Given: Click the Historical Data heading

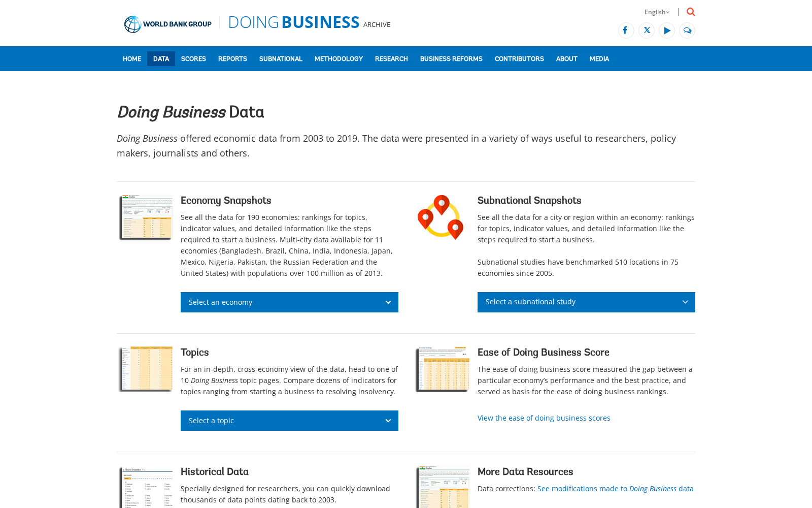Looking at the screenshot, I should pos(215,472).
